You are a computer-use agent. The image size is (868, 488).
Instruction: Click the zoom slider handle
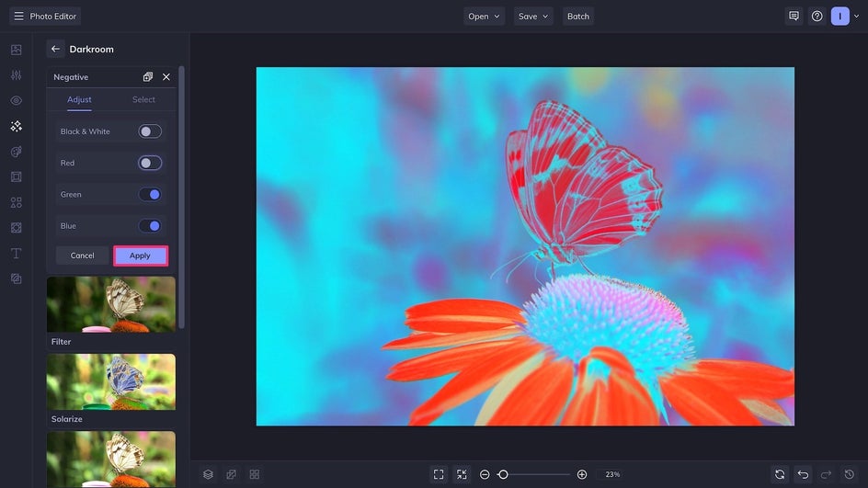click(x=503, y=474)
